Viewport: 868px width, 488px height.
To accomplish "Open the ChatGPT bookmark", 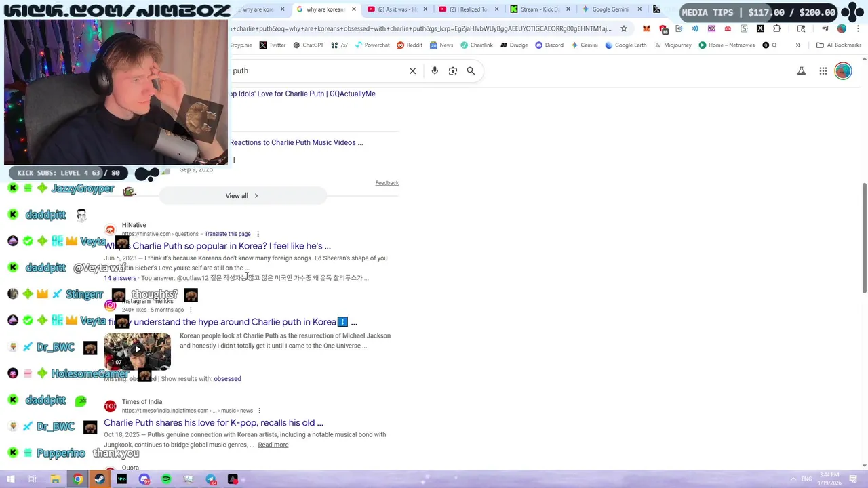I will pos(308,45).
